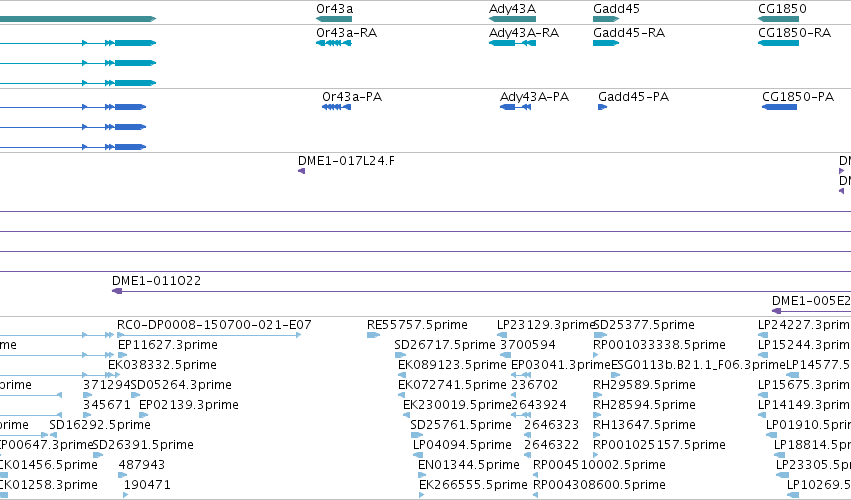The width and height of the screenshot is (851, 500).
Task: Select the Or43a-PA protein label
Action: point(352,97)
